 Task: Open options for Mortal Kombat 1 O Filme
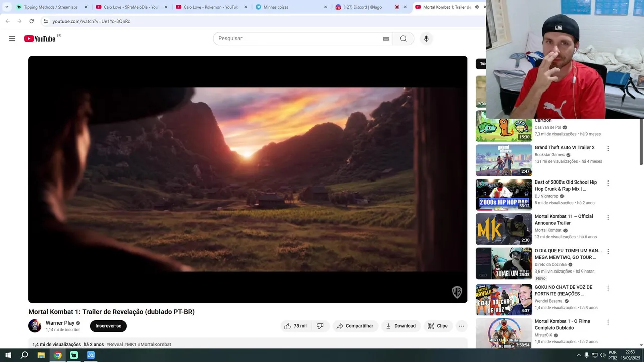point(608,322)
